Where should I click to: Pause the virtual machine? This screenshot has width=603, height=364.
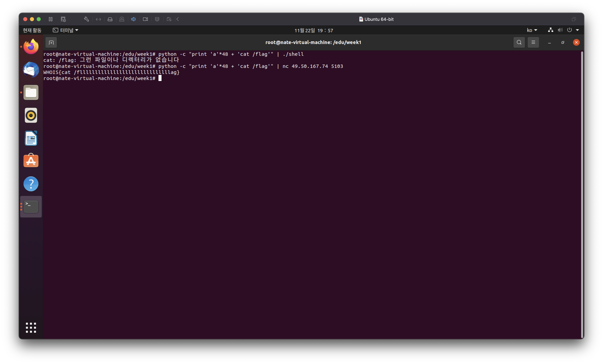50,19
